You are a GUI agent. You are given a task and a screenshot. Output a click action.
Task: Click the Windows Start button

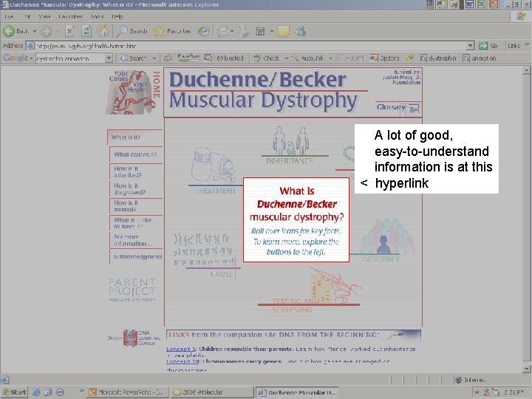pos(14,392)
